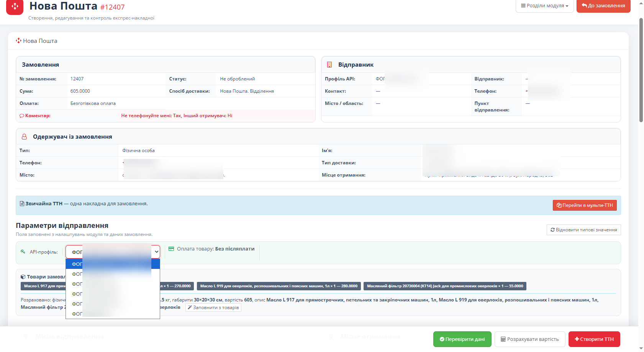Click the document icon beside Звичайна ТТН

pyautogui.click(x=22, y=204)
